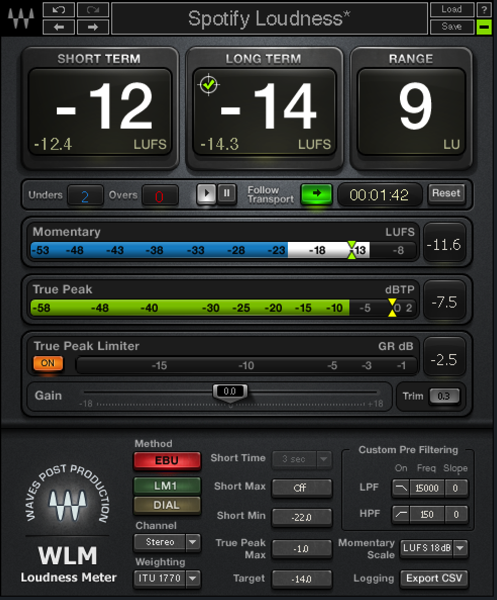Click the Trim value field 0.3

[x=444, y=396]
